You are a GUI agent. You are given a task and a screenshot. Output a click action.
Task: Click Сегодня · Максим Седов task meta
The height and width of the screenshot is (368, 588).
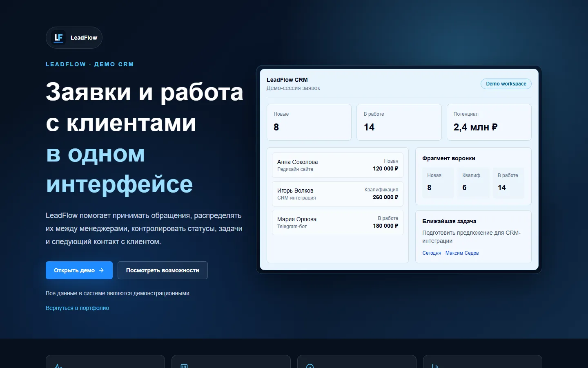(x=450, y=253)
